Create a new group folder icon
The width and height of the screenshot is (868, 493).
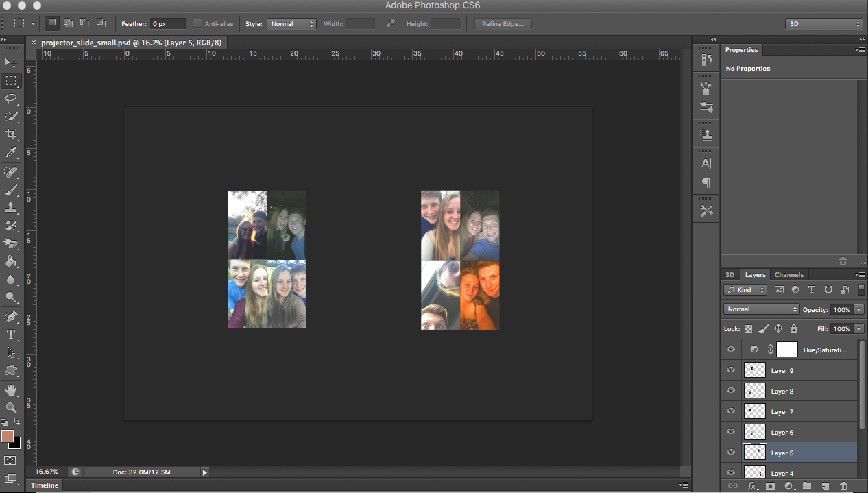click(807, 486)
